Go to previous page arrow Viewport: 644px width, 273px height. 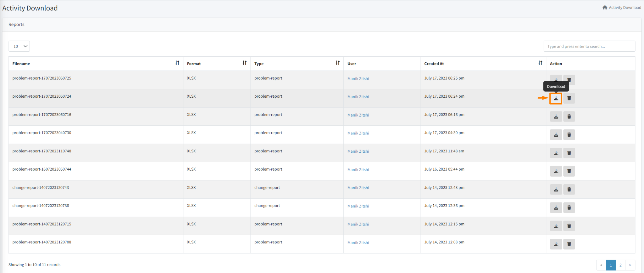point(601,265)
